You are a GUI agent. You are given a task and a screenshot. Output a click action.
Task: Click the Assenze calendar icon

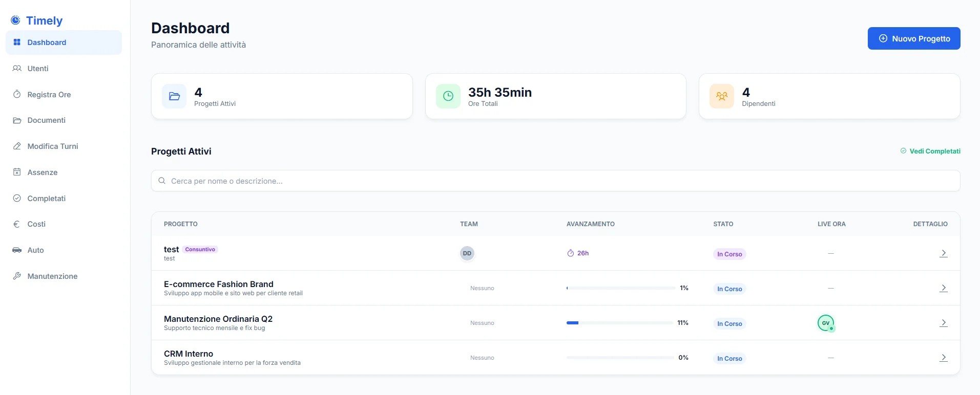(x=17, y=172)
